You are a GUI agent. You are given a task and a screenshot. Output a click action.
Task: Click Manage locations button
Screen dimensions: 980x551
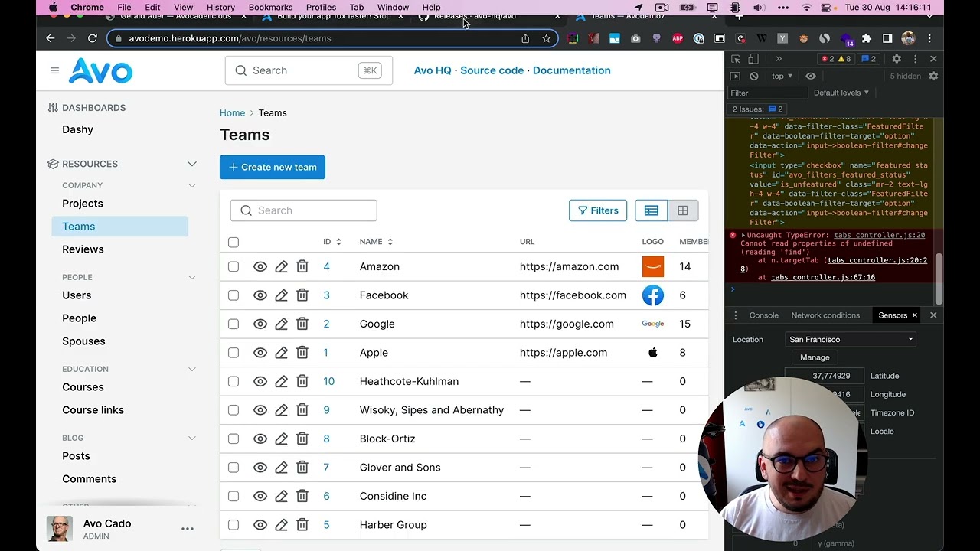(x=815, y=357)
